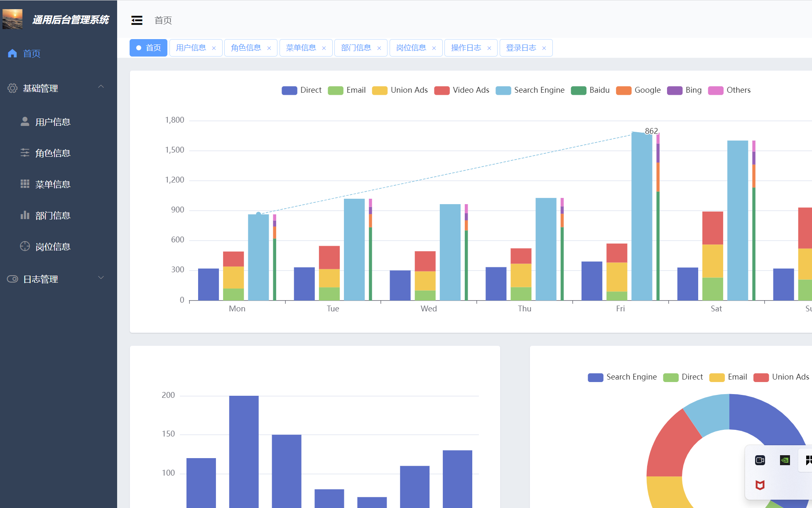Click the grid icon beside 菜单信息
Screen dimensions: 812x508
pos(25,184)
